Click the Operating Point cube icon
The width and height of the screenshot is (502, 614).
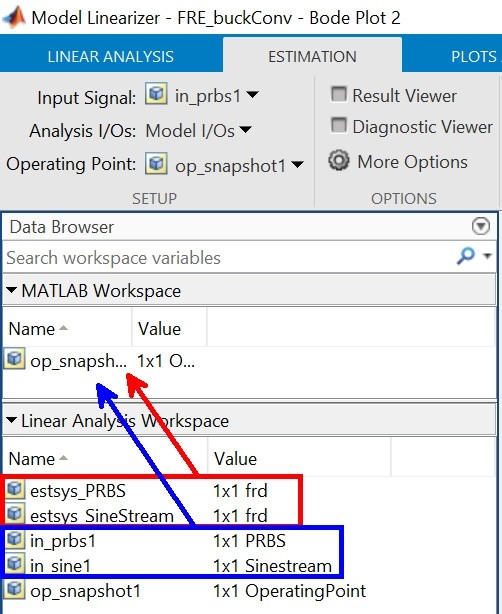click(x=156, y=163)
